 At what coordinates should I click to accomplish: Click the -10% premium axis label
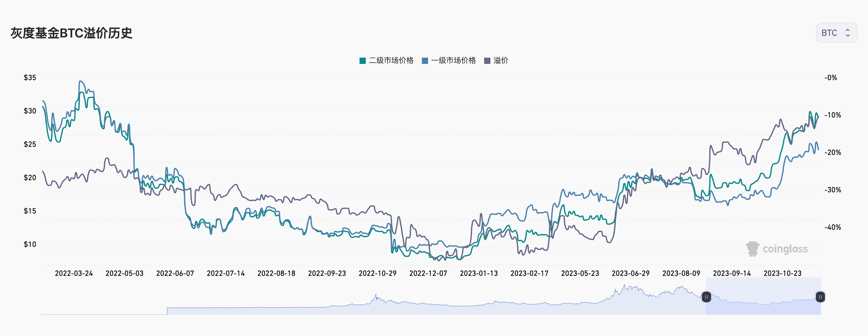832,115
